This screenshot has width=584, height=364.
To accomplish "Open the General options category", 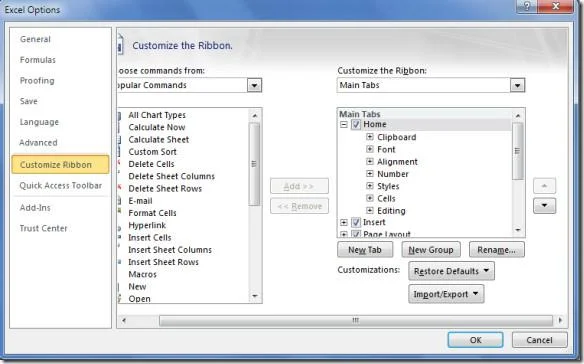I will 35,39.
